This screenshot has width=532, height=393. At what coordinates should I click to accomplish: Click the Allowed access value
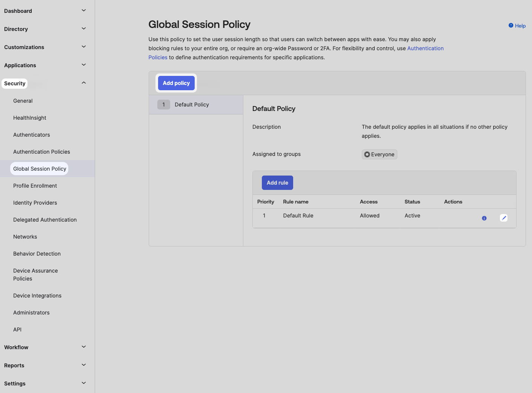point(370,216)
